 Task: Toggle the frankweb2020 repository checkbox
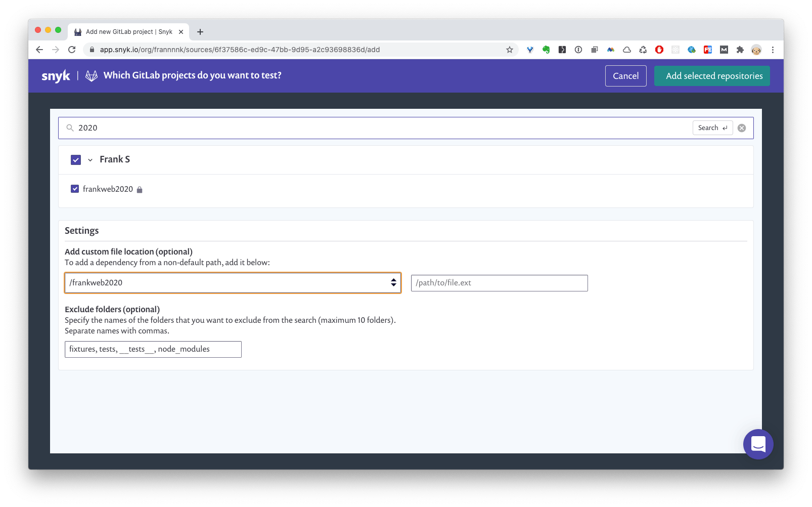pos(75,189)
